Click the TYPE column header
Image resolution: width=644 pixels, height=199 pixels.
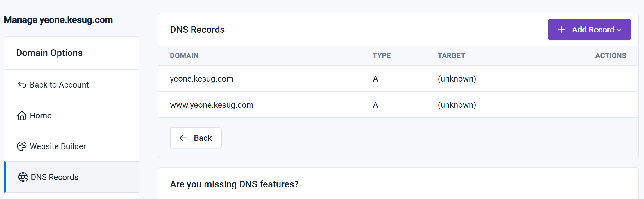[x=382, y=56]
